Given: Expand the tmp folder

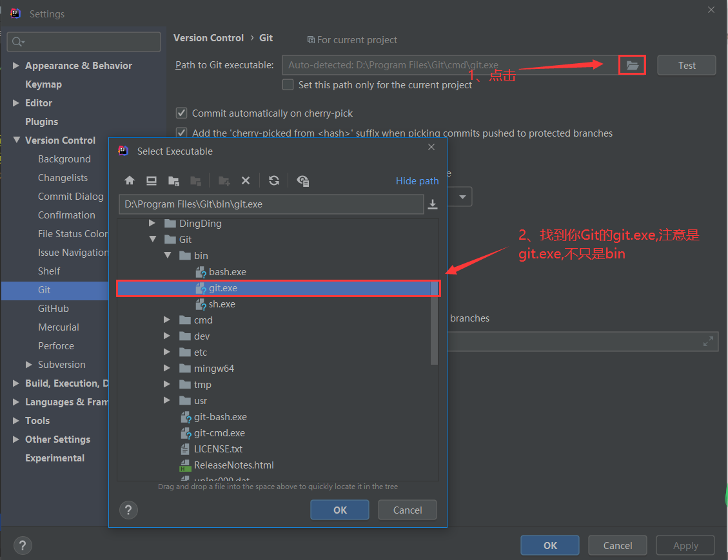Looking at the screenshot, I should [166, 384].
